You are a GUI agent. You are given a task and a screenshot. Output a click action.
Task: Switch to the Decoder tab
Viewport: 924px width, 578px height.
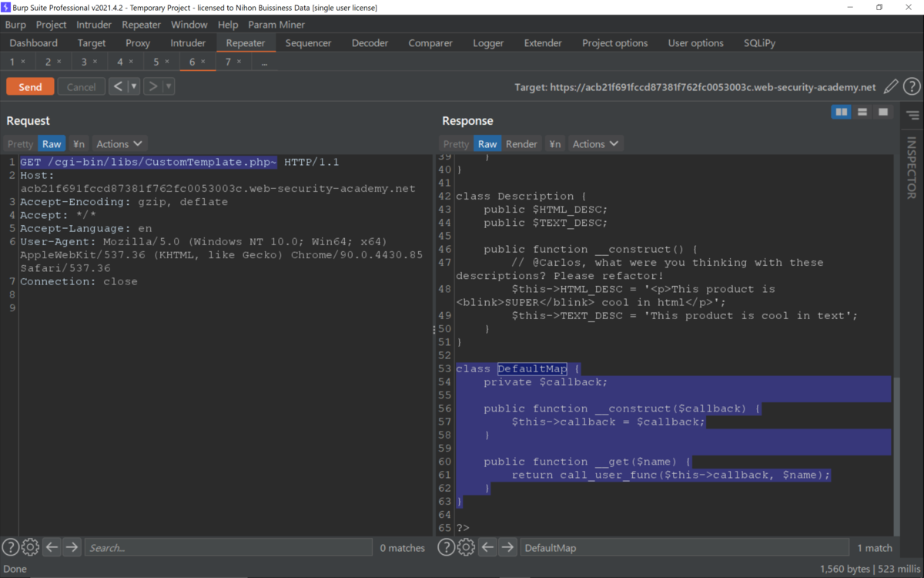370,43
